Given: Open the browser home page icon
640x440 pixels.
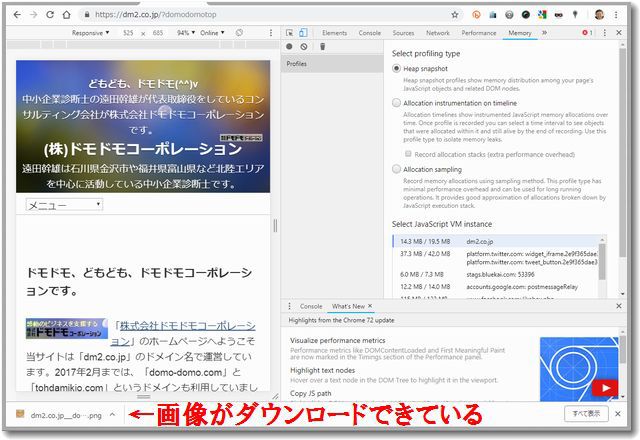Looking at the screenshot, I should point(66,15).
